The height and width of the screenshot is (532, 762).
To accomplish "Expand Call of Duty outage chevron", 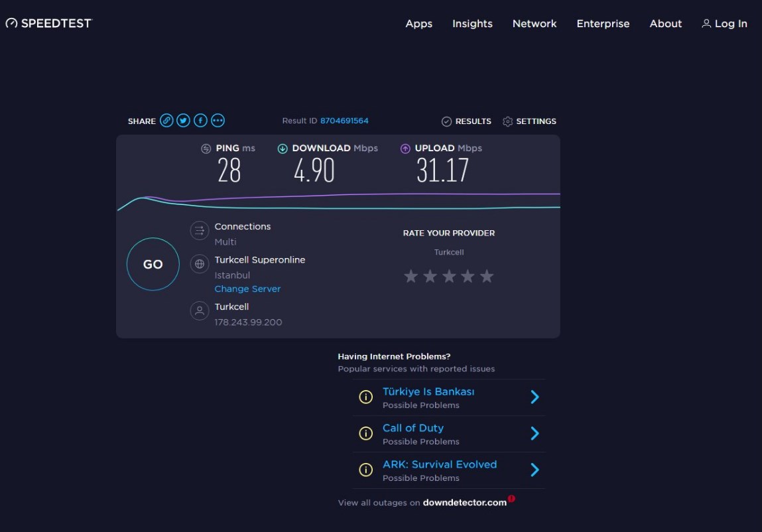I will [x=535, y=432].
